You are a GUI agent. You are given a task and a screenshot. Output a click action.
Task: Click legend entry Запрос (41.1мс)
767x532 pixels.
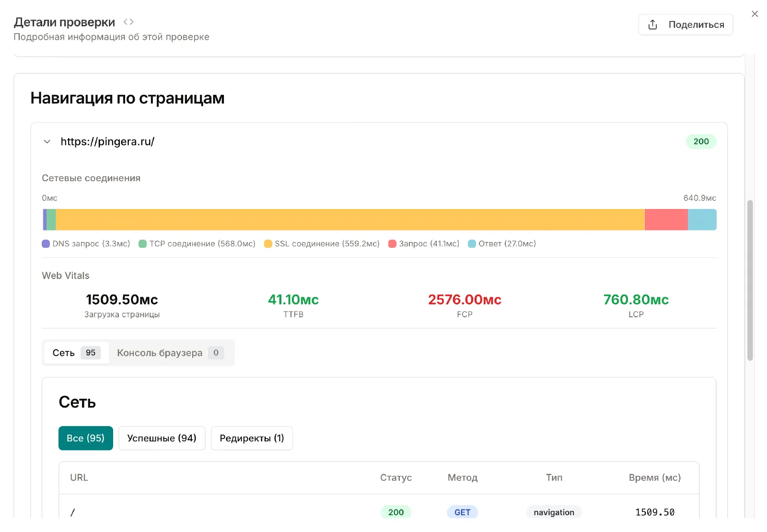point(424,243)
